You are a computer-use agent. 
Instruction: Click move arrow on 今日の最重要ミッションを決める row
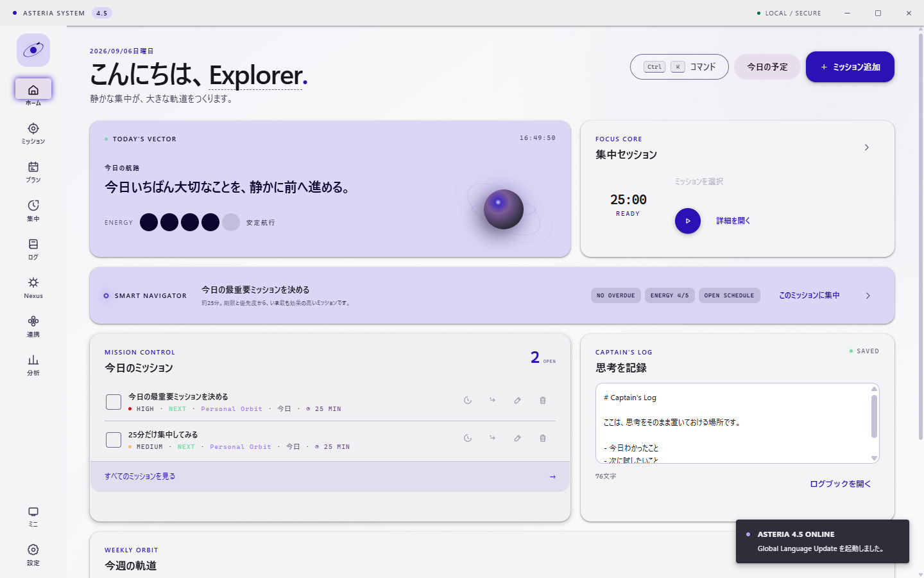(x=492, y=400)
